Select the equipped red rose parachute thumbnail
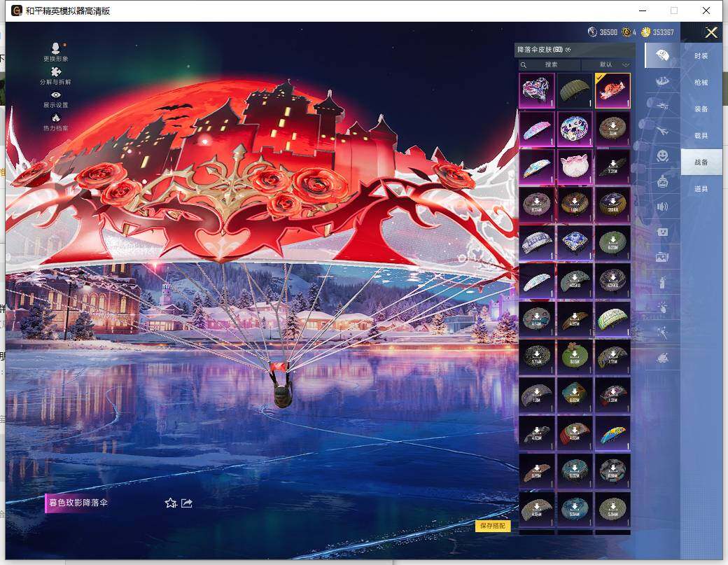728x565 pixels. click(613, 90)
